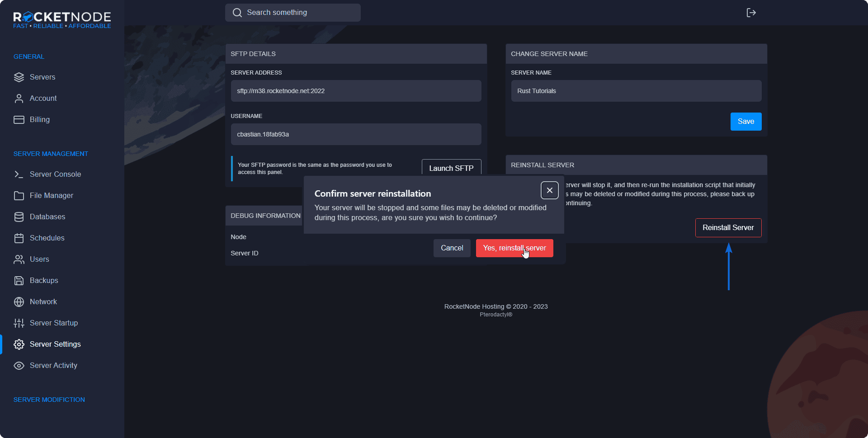Select Server Startup in sidebar
The image size is (868, 438).
click(x=53, y=323)
